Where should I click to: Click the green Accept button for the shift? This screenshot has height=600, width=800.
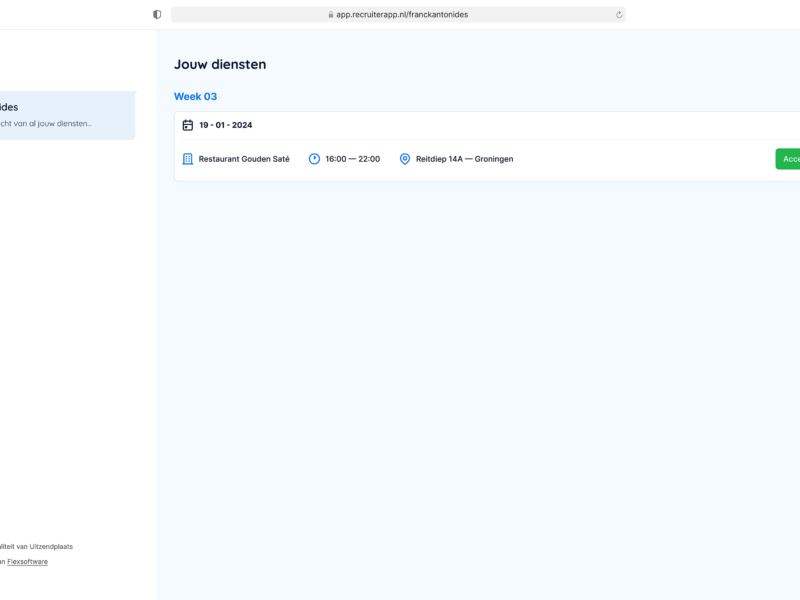click(790, 158)
